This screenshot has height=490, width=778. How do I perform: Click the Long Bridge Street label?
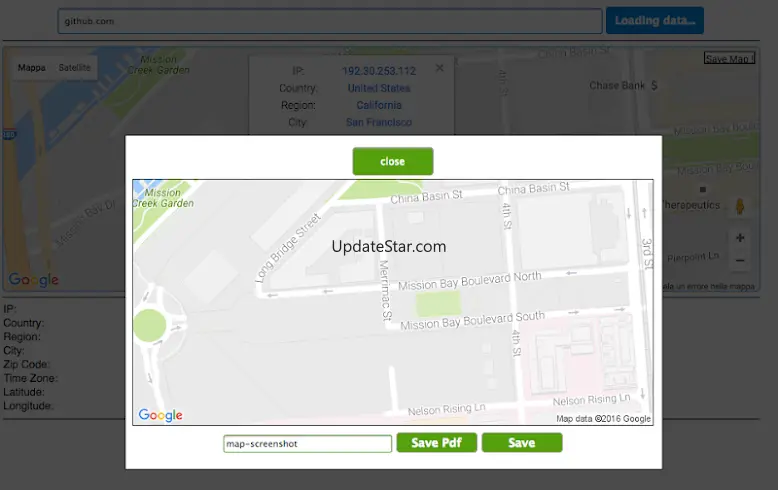click(288, 248)
